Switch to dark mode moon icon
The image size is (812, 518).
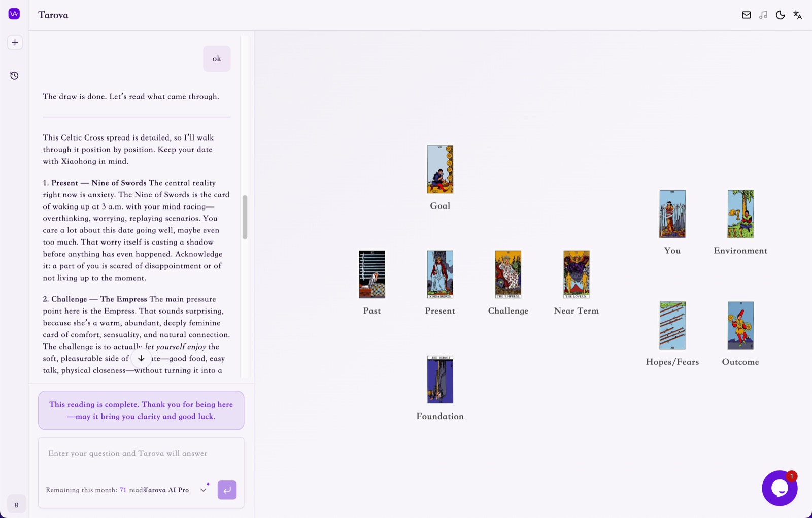coord(781,15)
